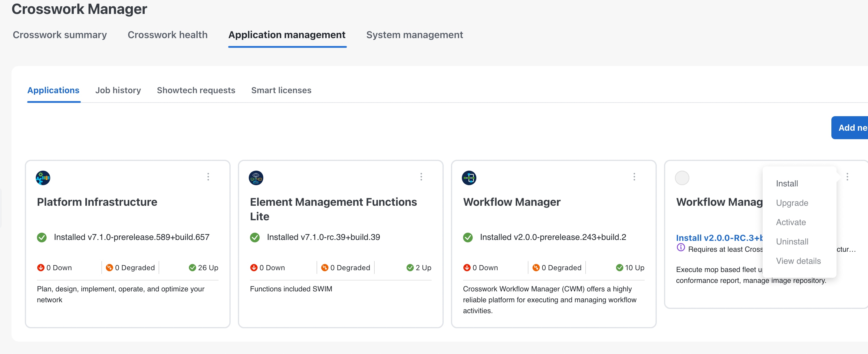Screen dimensions: 868x354
Task: Open Showtech requests sub-tab
Action: click(196, 90)
